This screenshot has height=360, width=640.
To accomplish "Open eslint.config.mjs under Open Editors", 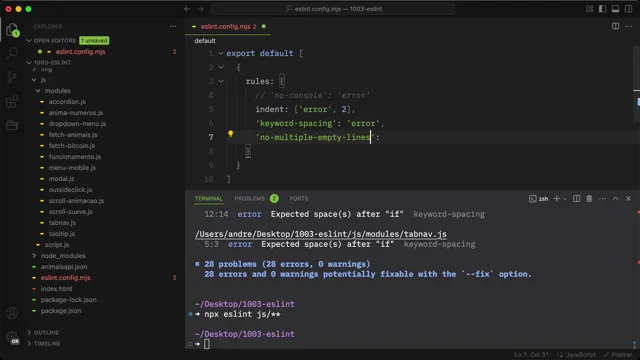I will point(80,51).
